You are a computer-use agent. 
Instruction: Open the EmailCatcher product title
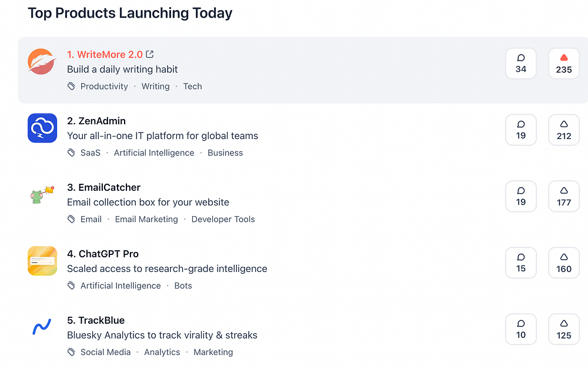coord(103,187)
